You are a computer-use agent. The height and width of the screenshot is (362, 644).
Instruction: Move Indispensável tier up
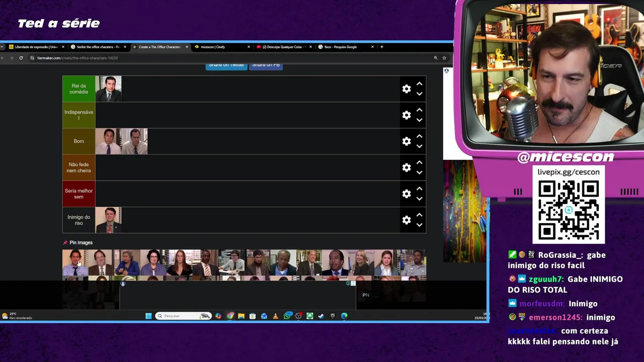click(x=419, y=110)
